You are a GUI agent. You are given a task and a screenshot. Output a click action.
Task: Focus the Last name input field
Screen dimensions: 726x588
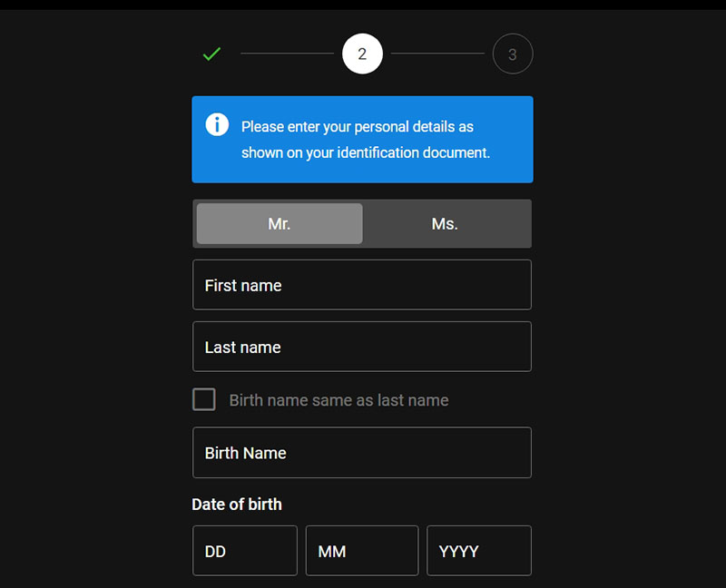tap(362, 347)
